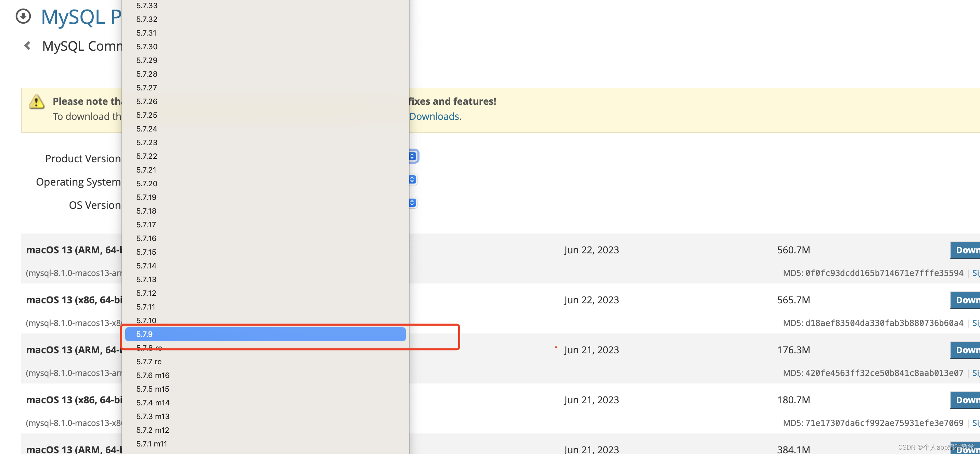Image resolution: width=980 pixels, height=454 pixels.
Task: Select version 5.7.1 m11 option
Action: pyautogui.click(x=152, y=444)
